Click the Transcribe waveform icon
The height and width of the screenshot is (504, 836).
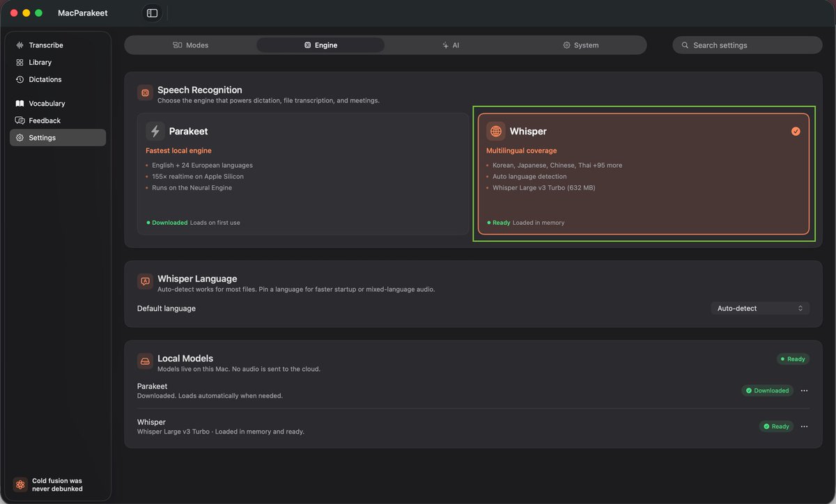click(x=20, y=45)
